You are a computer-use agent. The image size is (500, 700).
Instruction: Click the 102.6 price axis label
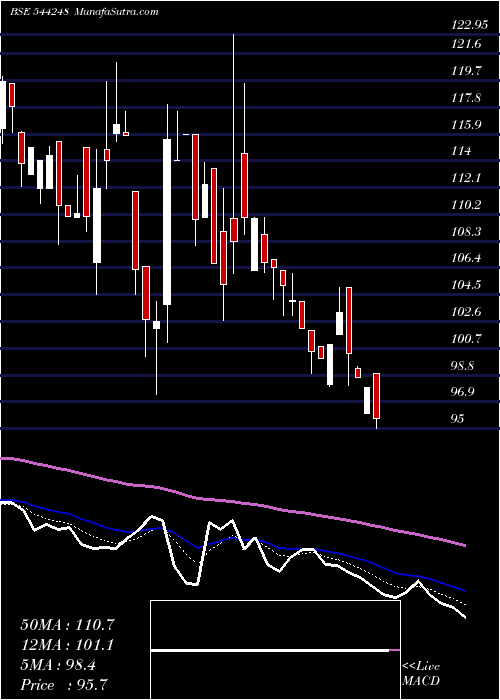(466, 311)
